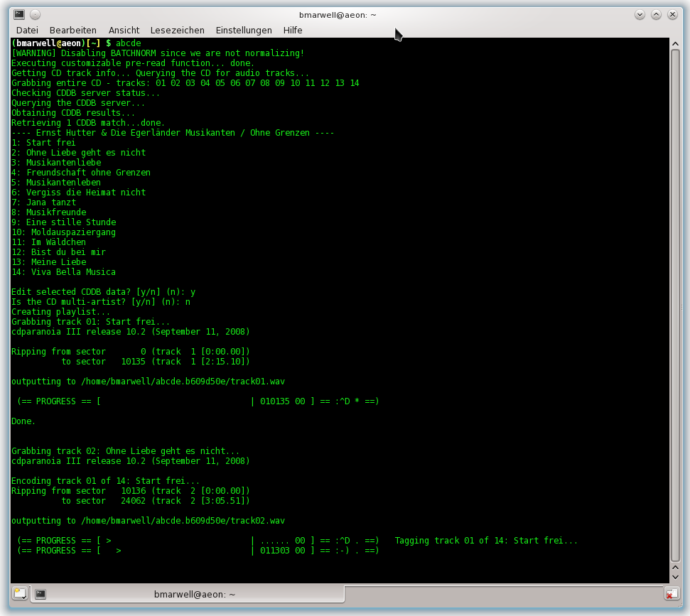Click 'Grabbing track 02: Ohne Liebe geht es nicht...'
The height and width of the screenshot is (616, 690).
pos(125,451)
